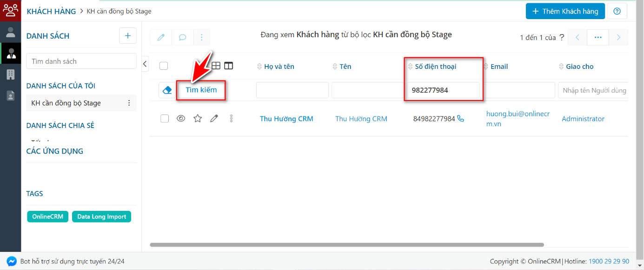Image resolution: width=644 pixels, height=270 pixels.
Task: Open the grid layout view icon
Action: 216,66
